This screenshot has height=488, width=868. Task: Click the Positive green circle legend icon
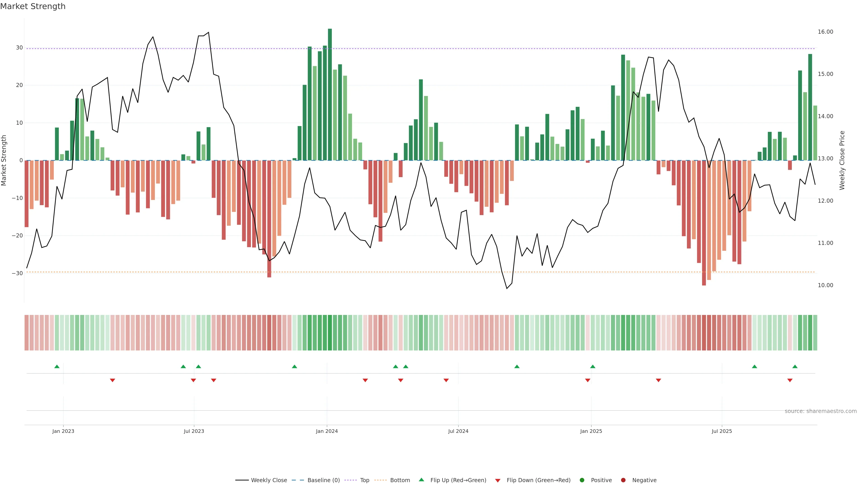point(582,480)
